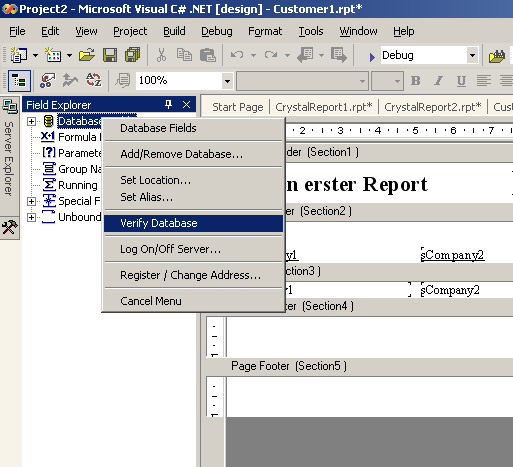Image resolution: width=513 pixels, height=467 pixels.
Task: Click the Save All icon
Action: 133,55
